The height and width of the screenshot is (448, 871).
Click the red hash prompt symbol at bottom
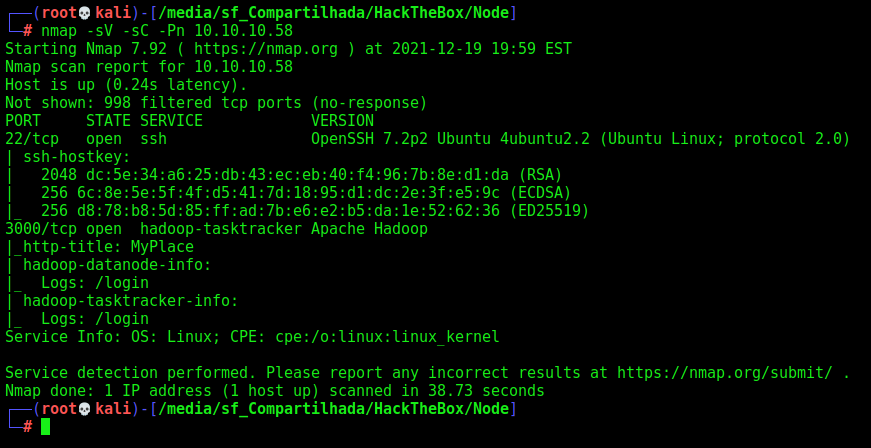point(28,426)
